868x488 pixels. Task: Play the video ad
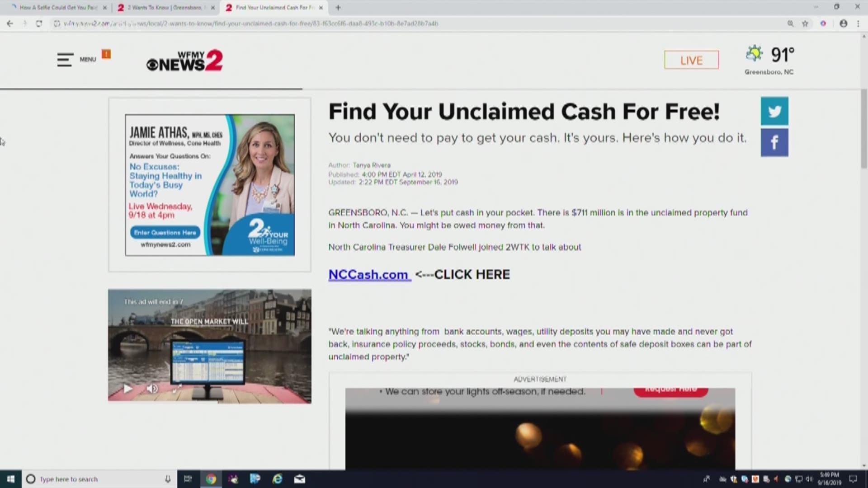coord(128,389)
